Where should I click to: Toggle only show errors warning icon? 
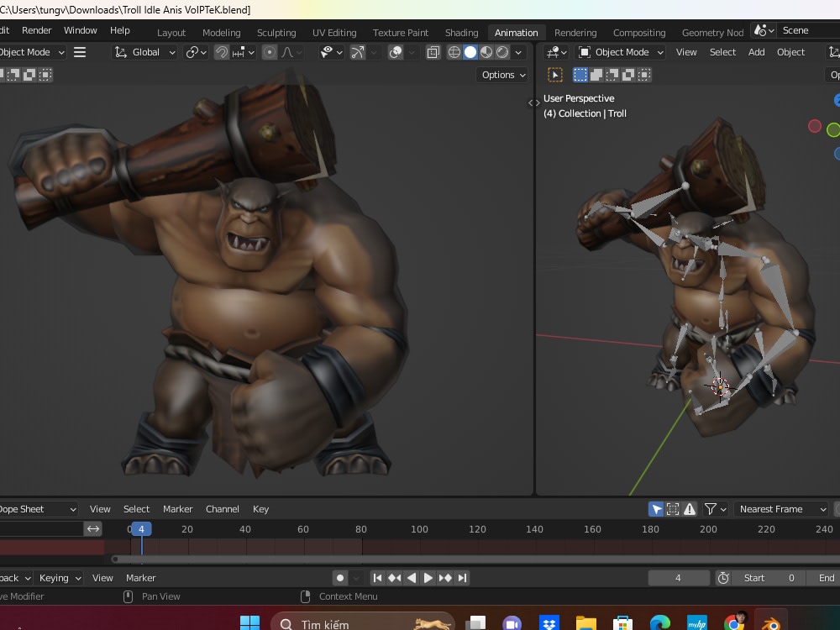pos(690,509)
